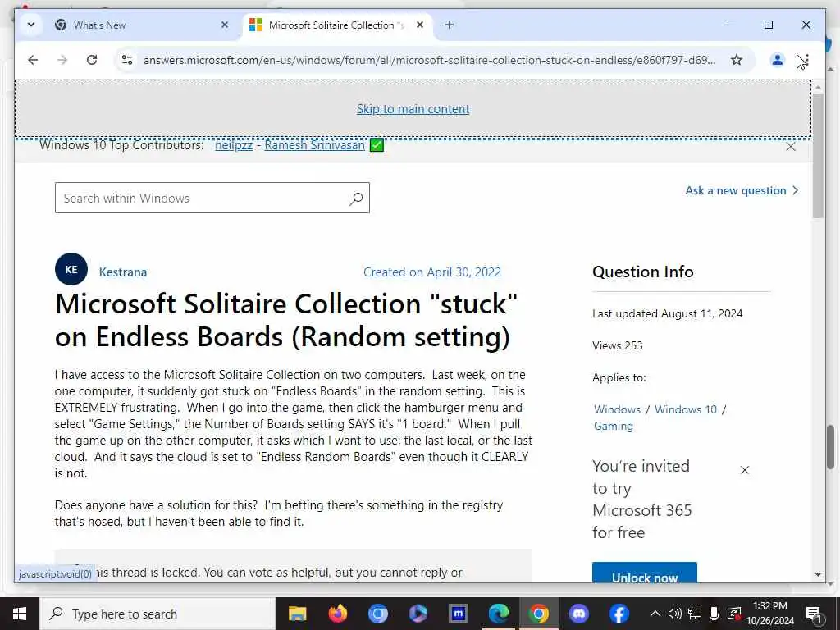Open Kestrana's profile link

123,272
